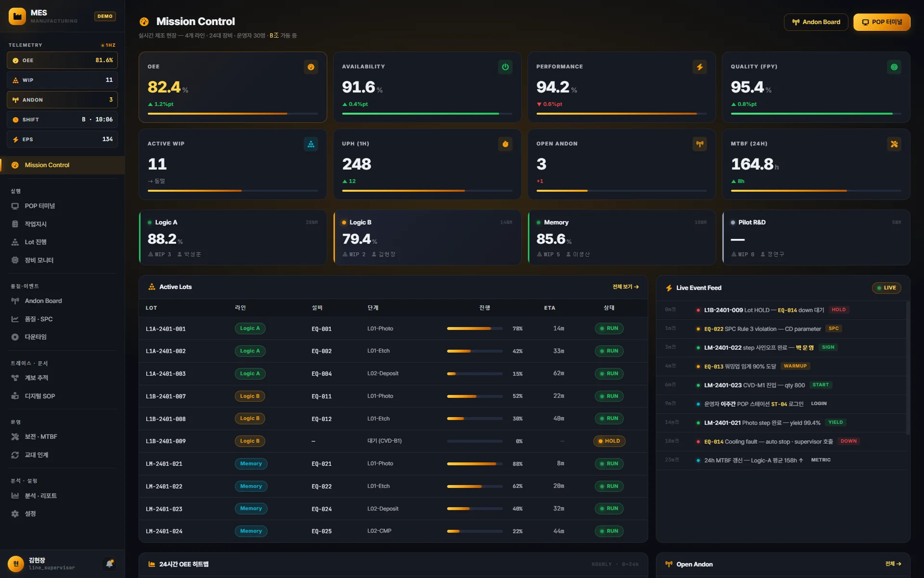Toggle the LIVE feed indicator
Viewport: 924px width, 578px height.
(x=886, y=288)
